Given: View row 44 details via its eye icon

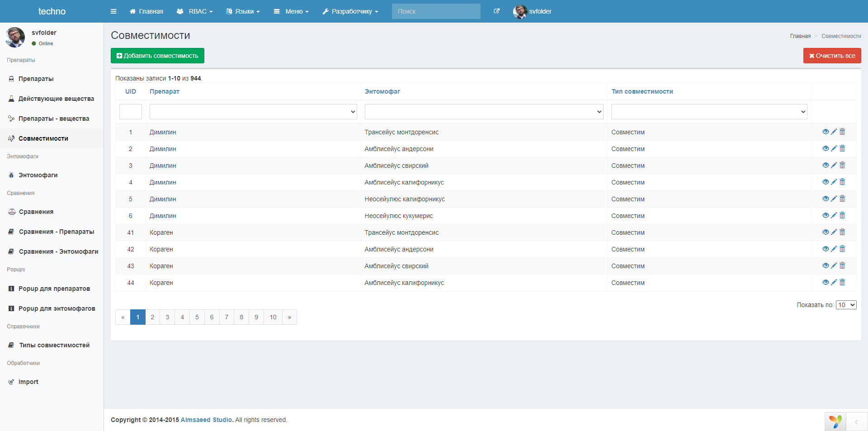Looking at the screenshot, I should pyautogui.click(x=826, y=283).
